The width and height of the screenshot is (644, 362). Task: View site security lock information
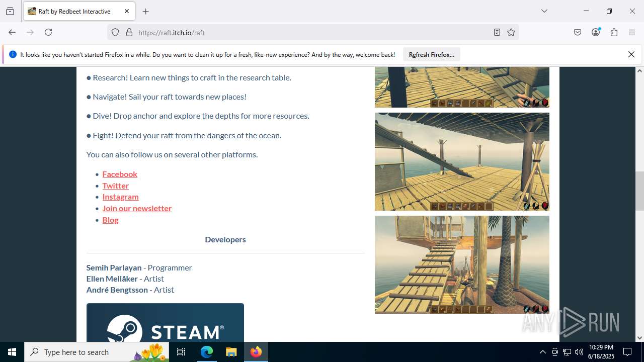coord(129,32)
